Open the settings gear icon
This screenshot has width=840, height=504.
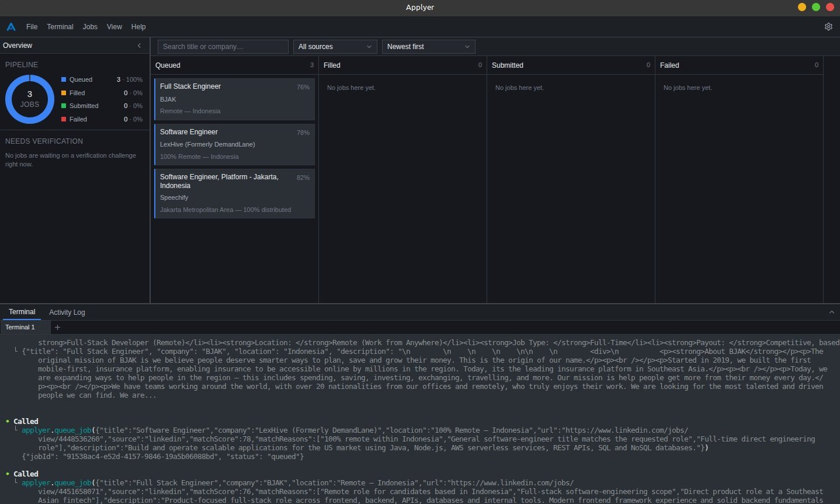pyautogui.click(x=828, y=27)
